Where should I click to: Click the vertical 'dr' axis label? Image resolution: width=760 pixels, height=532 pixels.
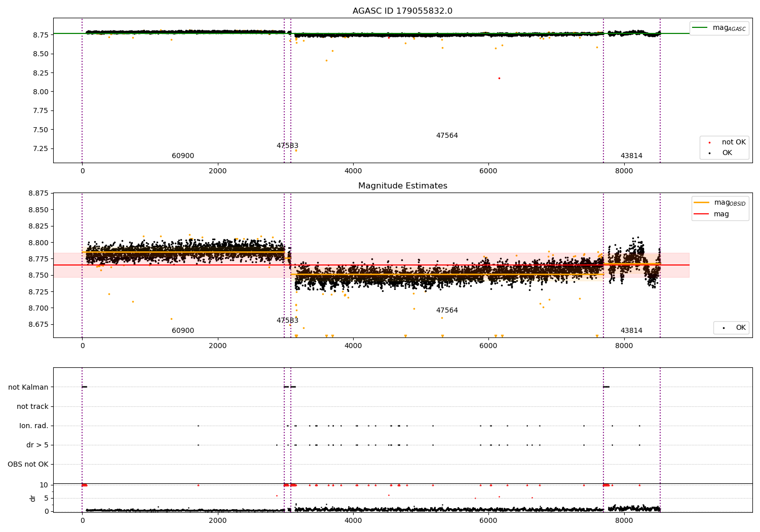pos(33,498)
